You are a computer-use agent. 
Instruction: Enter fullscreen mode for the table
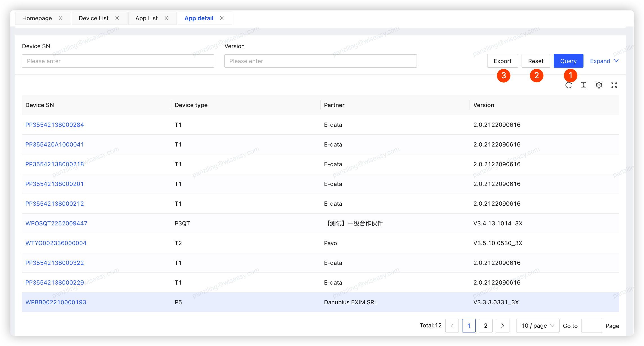(614, 85)
